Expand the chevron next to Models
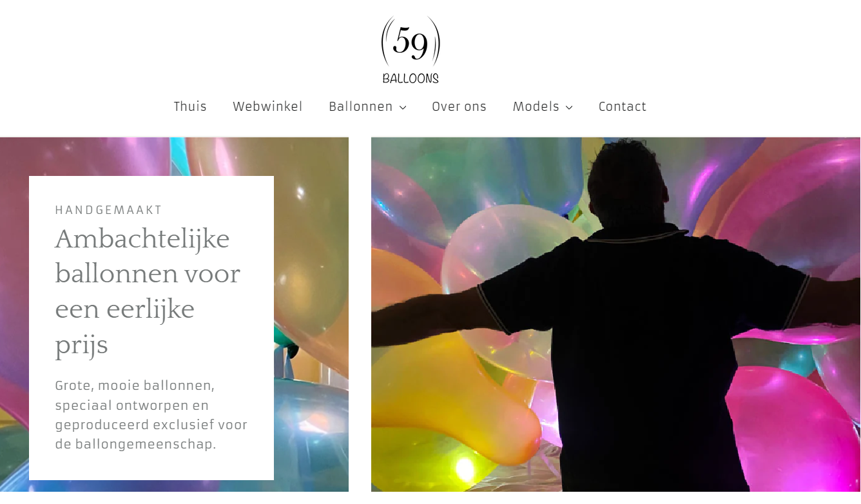Screen dimensions: 861x504 pyautogui.click(x=569, y=108)
